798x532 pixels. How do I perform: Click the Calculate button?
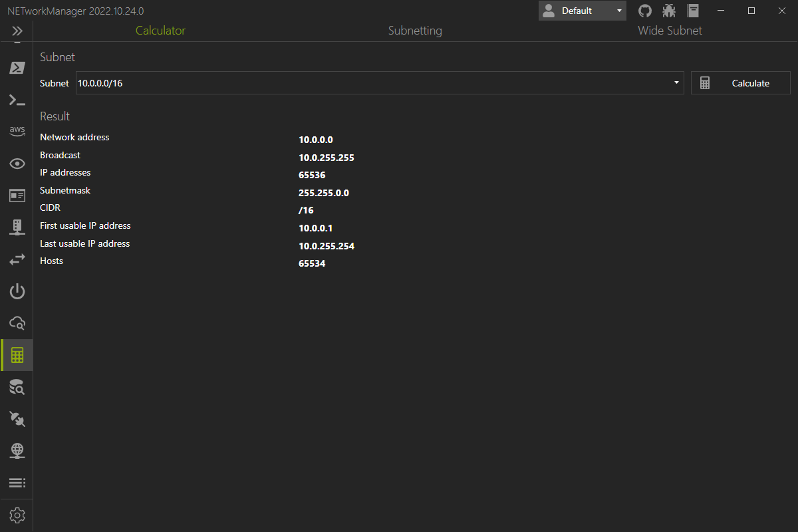point(741,83)
